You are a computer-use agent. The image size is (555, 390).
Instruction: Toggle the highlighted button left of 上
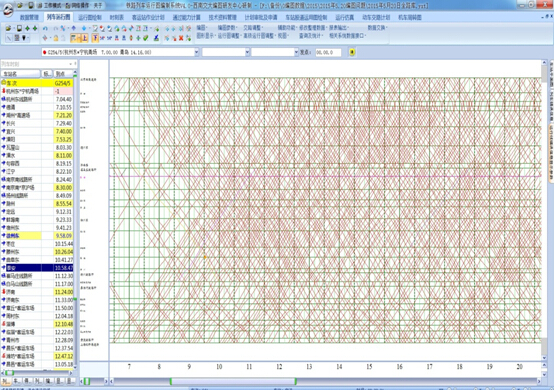click(x=74, y=38)
